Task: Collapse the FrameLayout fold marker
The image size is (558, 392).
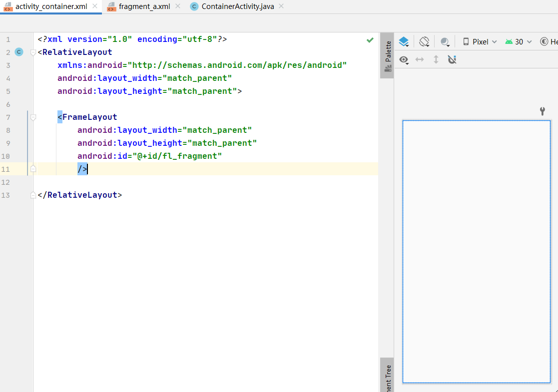Action: [33, 117]
